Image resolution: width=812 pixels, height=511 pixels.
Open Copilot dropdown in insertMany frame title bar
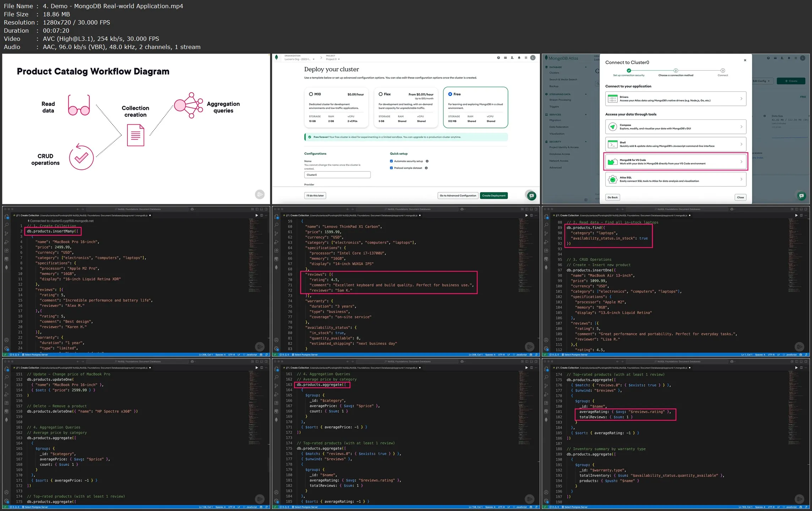[192, 209]
